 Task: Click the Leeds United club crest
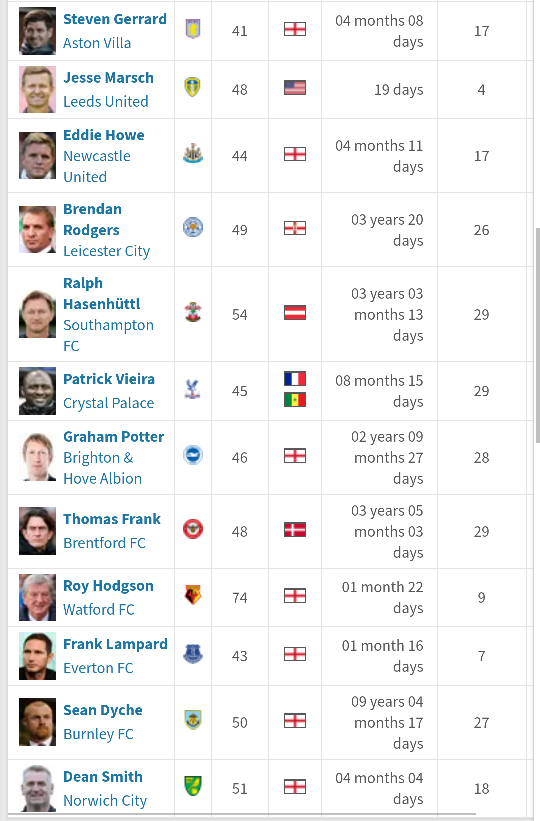193,87
